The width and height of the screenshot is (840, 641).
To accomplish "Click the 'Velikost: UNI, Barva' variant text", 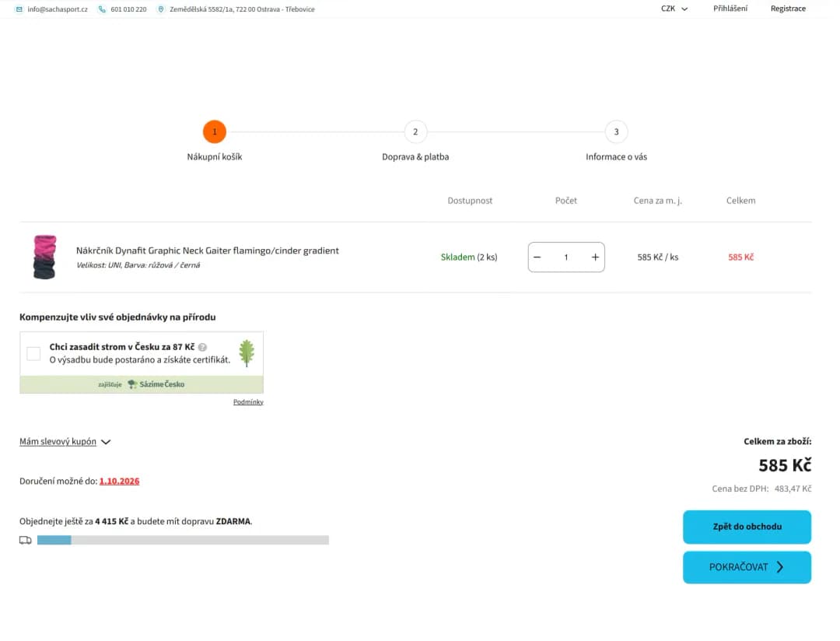I will pos(138,265).
